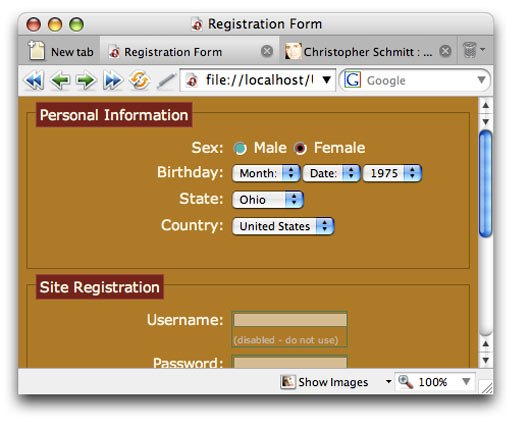This screenshot has width=530, height=431.
Task: Open the 1975 year dropdown
Action: (392, 173)
